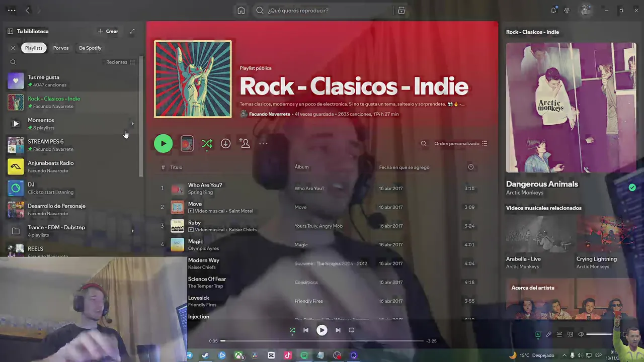This screenshot has height=362, width=644.
Task: Sort by Título column header
Action: (176, 167)
